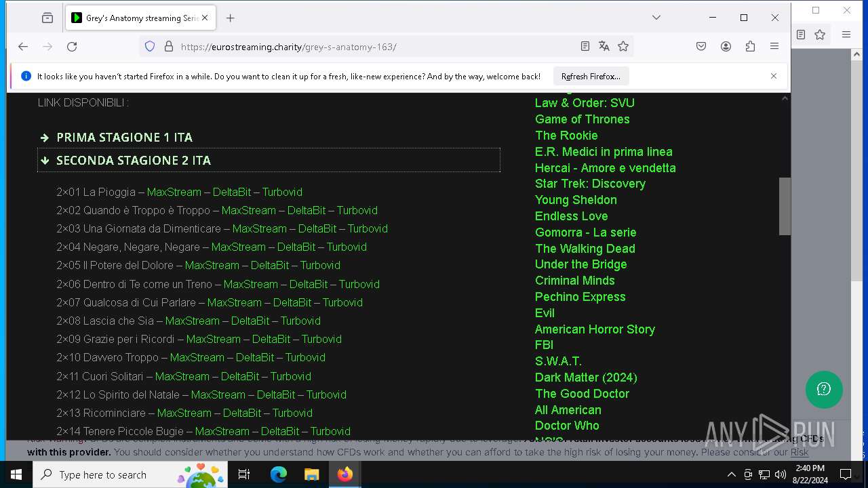Open network settings tray icon

pyautogui.click(x=764, y=474)
